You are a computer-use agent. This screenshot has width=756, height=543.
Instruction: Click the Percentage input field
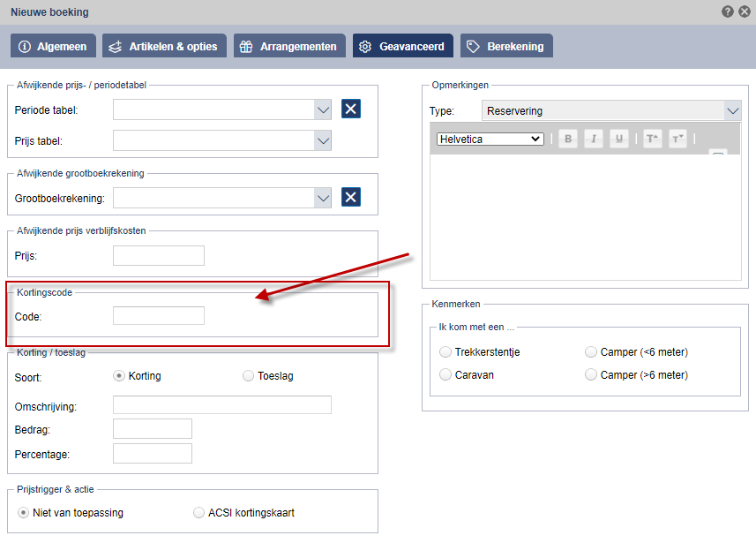tap(153, 454)
